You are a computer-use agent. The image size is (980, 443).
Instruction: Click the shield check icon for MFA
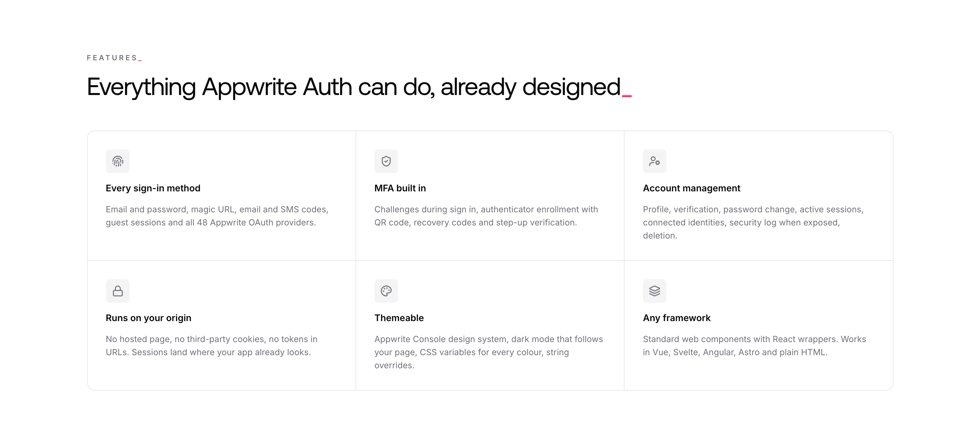click(386, 161)
